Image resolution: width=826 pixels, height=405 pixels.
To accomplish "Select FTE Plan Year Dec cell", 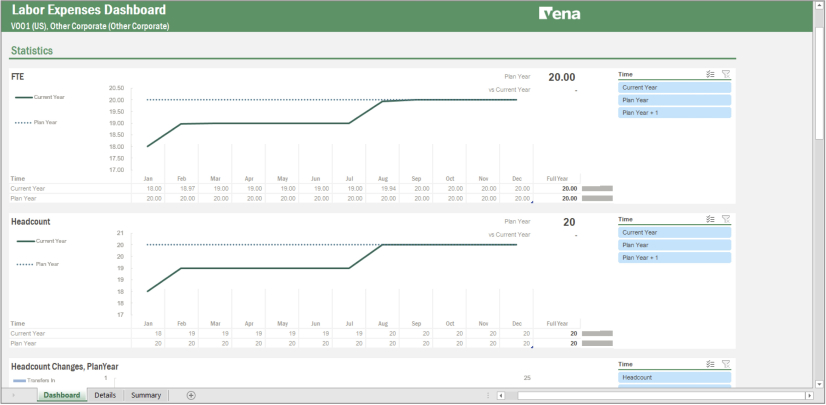I will coord(517,199).
